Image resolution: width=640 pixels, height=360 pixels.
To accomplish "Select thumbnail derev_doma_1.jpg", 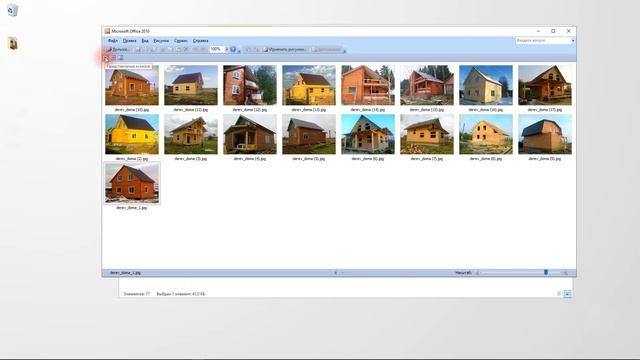I will point(132,183).
